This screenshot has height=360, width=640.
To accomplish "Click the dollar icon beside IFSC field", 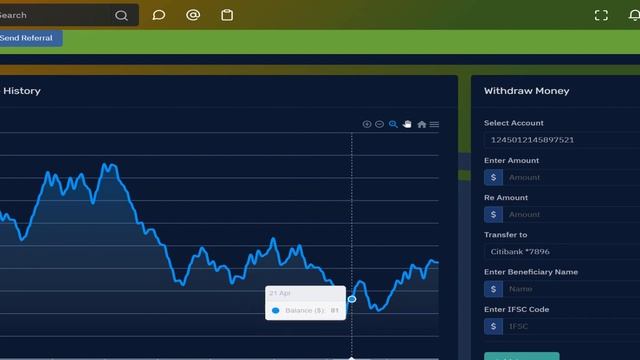I will pos(493,327).
